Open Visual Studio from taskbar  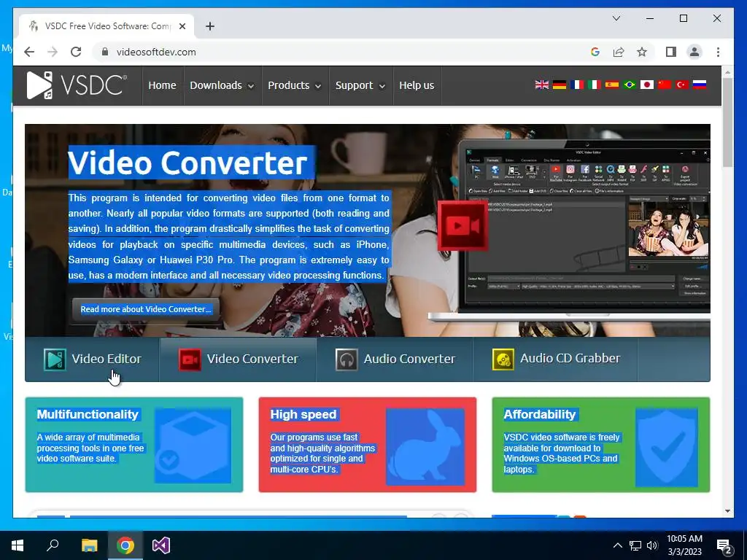pos(161,545)
